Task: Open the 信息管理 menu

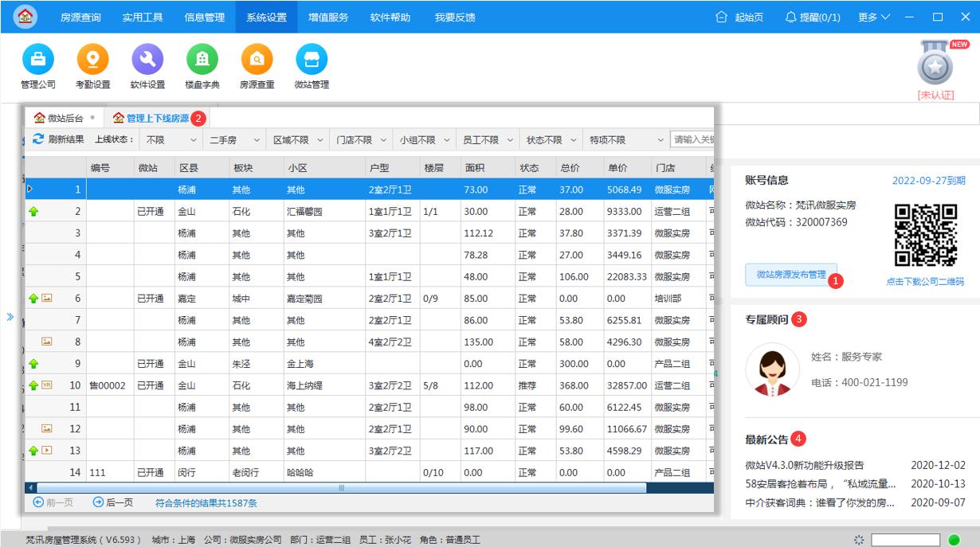Action: pos(206,16)
